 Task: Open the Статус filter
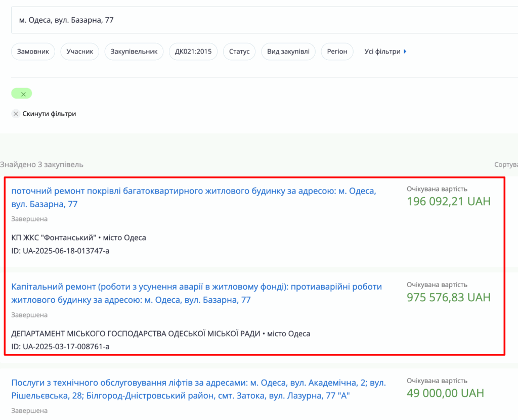[x=239, y=52]
